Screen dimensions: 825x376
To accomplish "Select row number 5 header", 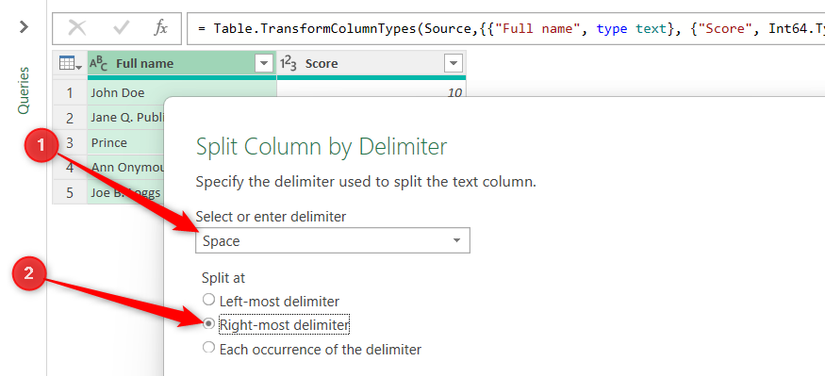I will pyautogui.click(x=69, y=192).
